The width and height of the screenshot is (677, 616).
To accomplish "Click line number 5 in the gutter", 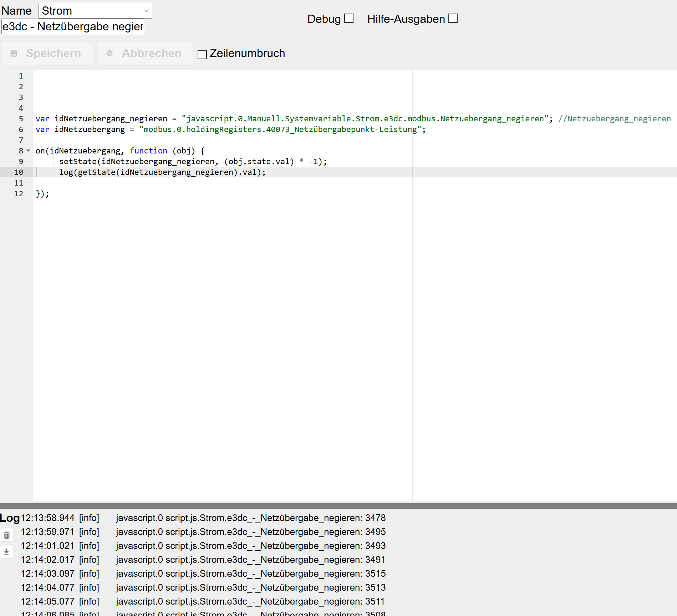I will coord(21,118).
